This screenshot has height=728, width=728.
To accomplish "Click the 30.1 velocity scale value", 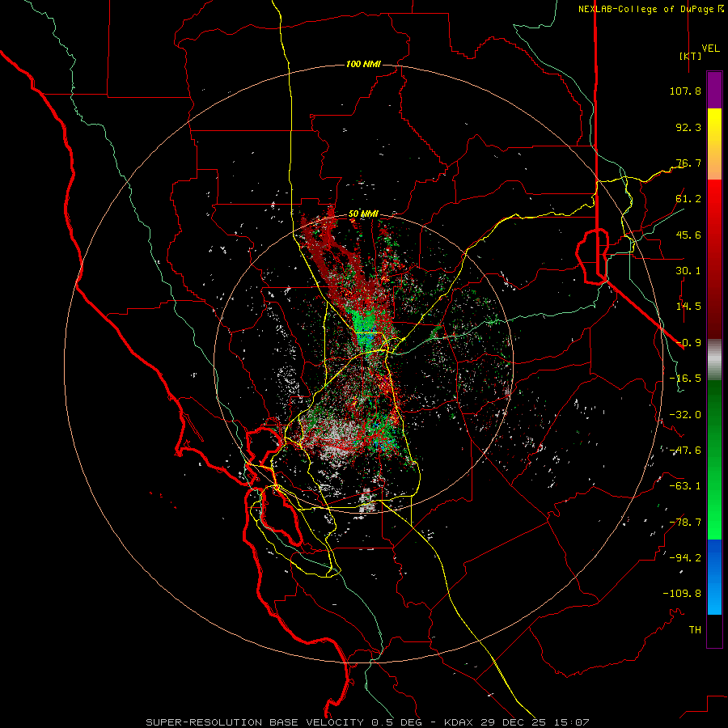I will [688, 271].
